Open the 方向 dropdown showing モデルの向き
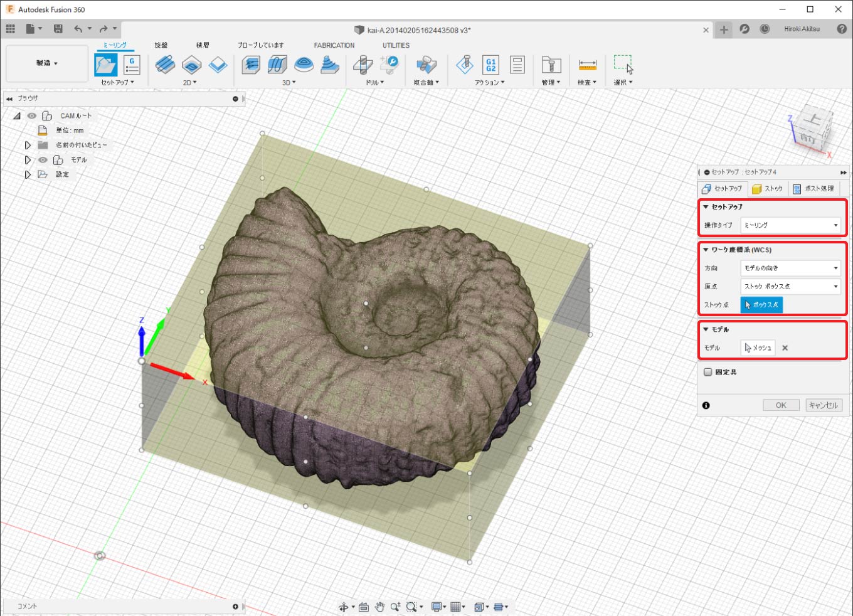 click(x=790, y=268)
